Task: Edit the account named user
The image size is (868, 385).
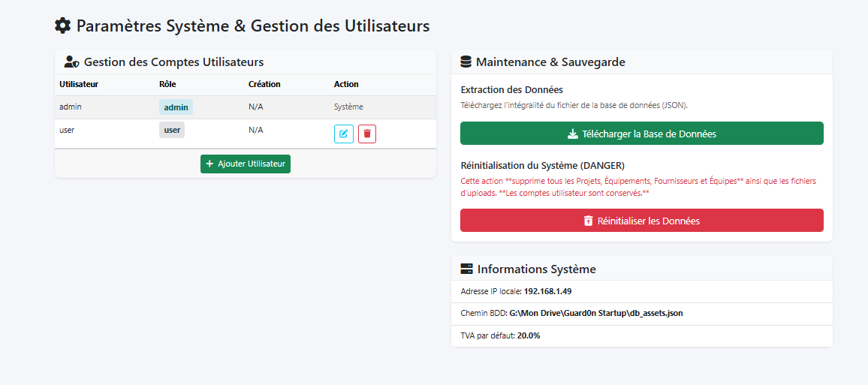Action: (344, 134)
